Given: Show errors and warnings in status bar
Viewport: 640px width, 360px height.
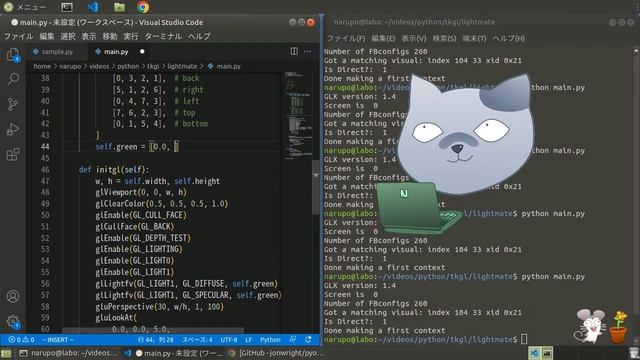Looking at the screenshot, I should tap(21, 340).
